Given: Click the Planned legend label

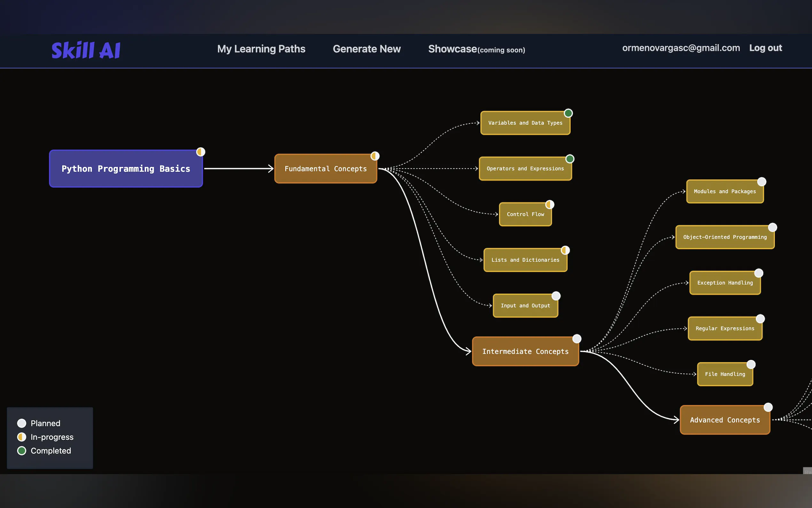Looking at the screenshot, I should pos(46,423).
